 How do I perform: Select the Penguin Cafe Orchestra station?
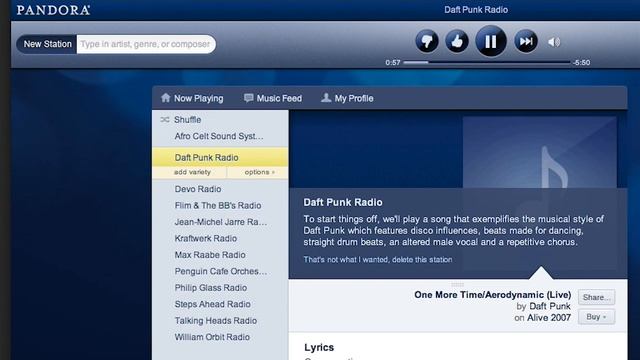[220, 271]
